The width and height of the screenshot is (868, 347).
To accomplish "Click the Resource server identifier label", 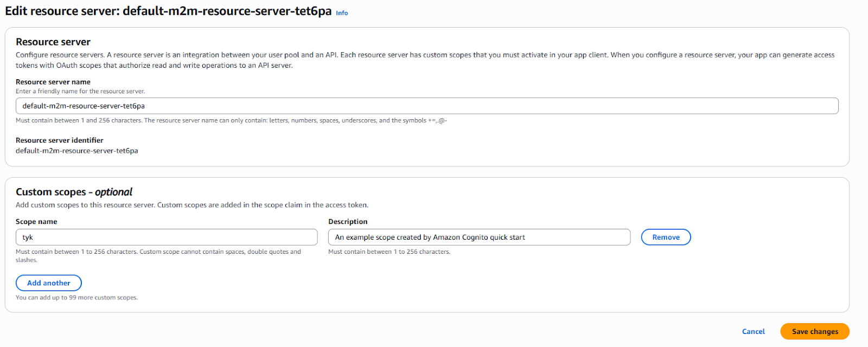I will click(x=60, y=140).
